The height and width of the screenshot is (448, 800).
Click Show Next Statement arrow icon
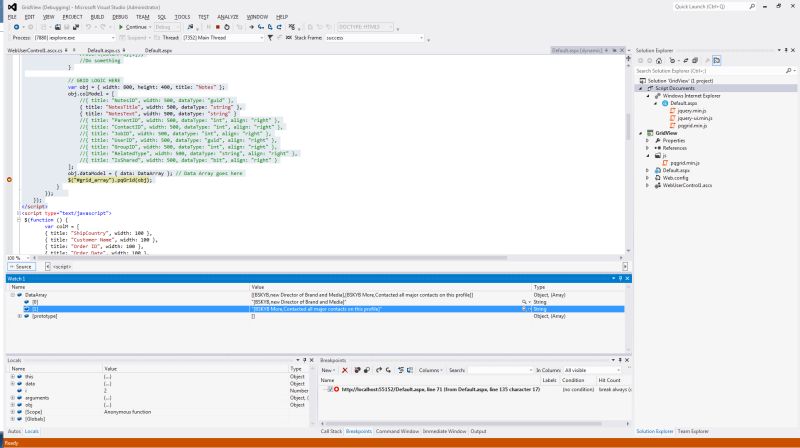coord(252,27)
